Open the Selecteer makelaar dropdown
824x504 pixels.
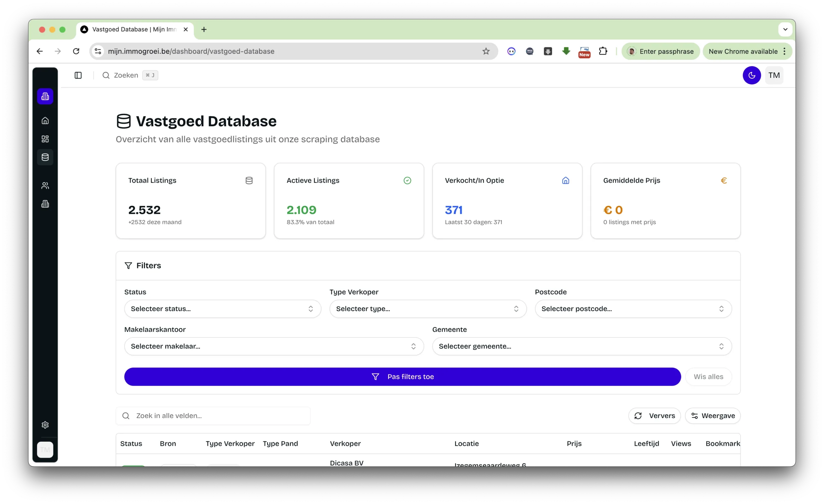click(x=274, y=346)
